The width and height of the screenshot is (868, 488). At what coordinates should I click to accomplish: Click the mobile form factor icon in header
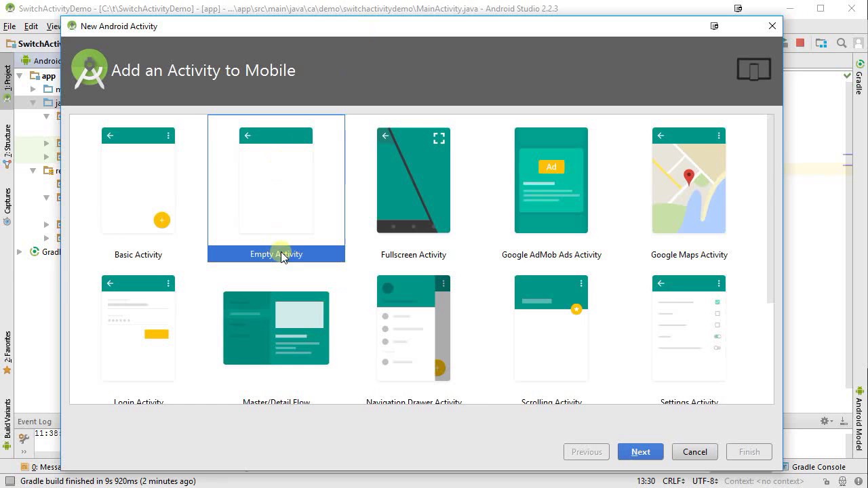point(754,69)
